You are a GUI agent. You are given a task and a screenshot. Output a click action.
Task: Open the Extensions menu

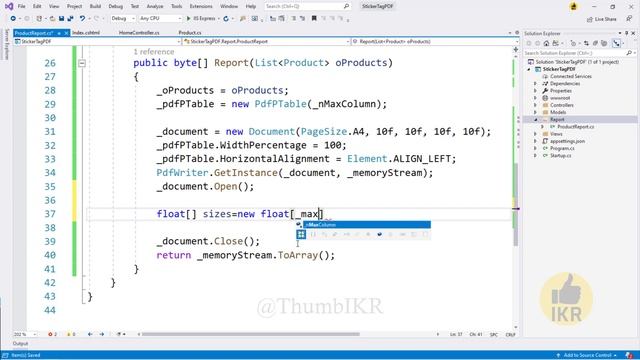pos(201,6)
